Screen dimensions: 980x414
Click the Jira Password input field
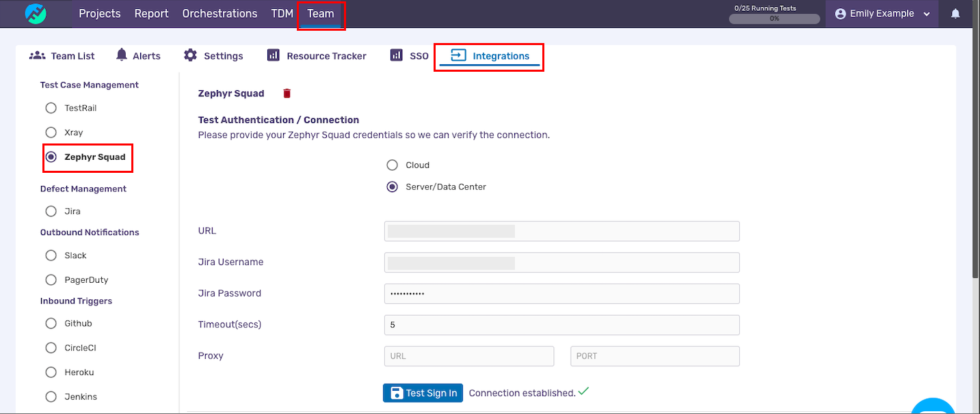pos(562,294)
